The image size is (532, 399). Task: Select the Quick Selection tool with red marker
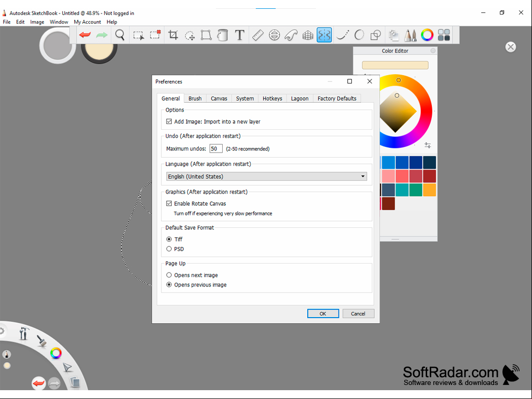point(155,35)
